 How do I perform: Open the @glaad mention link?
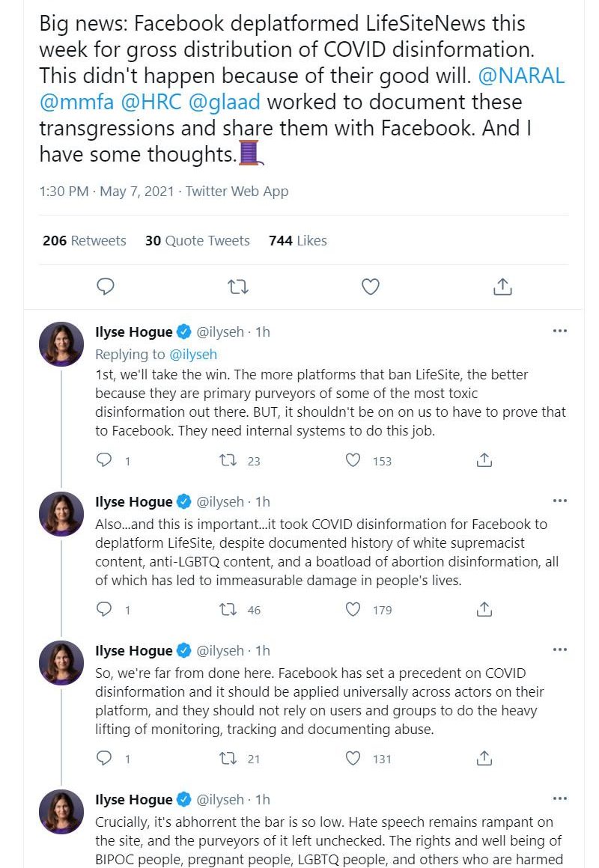pyautogui.click(x=225, y=101)
